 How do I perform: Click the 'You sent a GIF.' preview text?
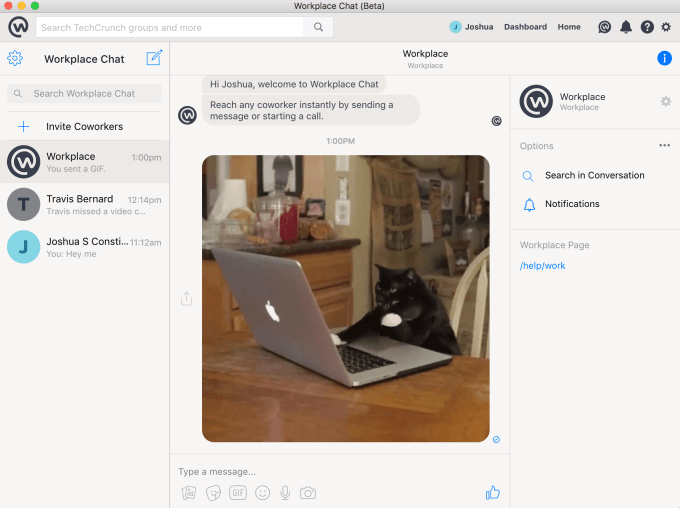coord(76,169)
